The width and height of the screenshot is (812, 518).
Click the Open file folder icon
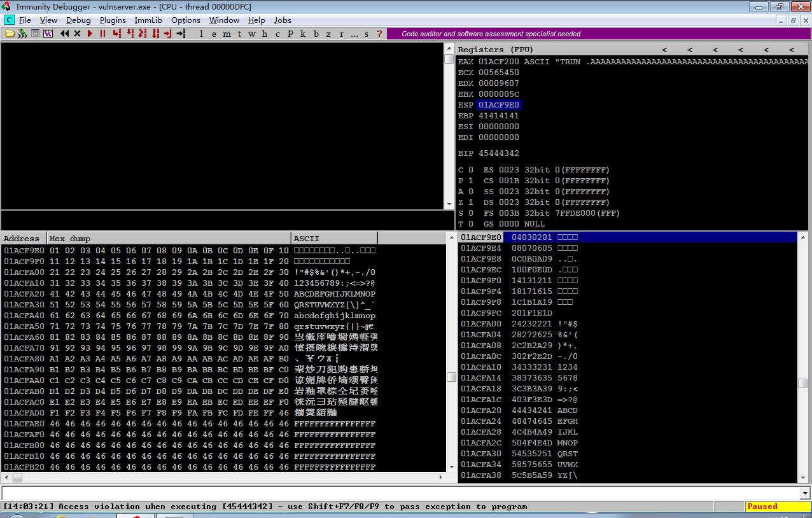tap(10, 34)
